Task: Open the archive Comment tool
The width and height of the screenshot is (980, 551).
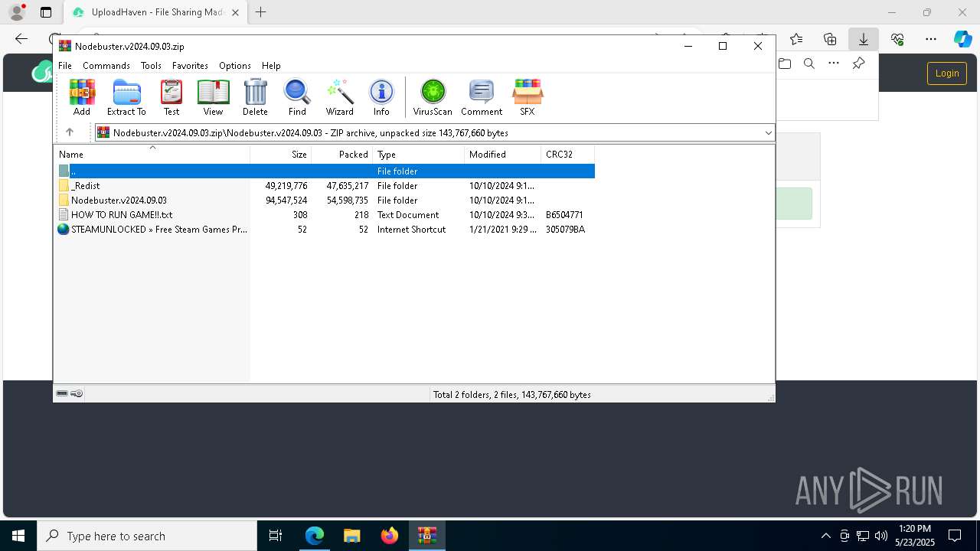Action: [x=482, y=97]
